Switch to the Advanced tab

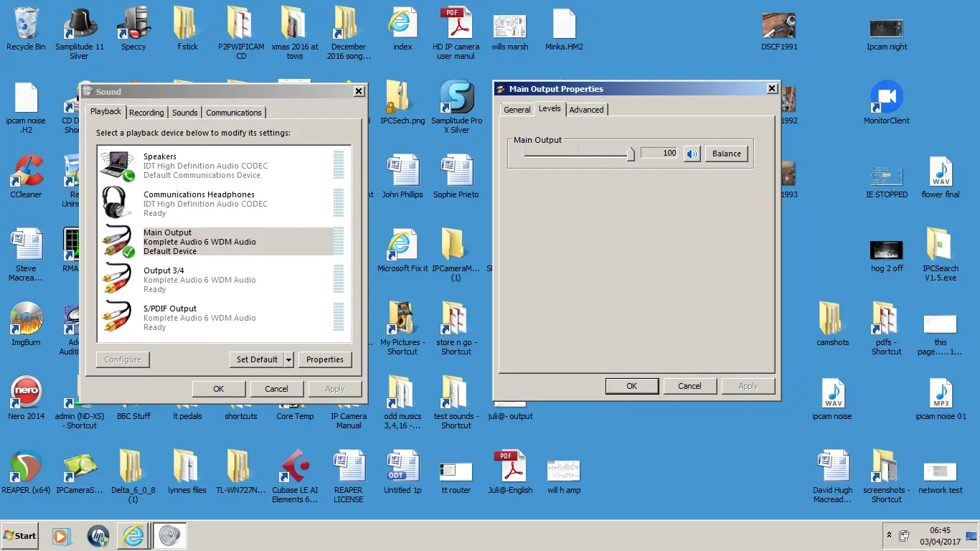(x=586, y=110)
